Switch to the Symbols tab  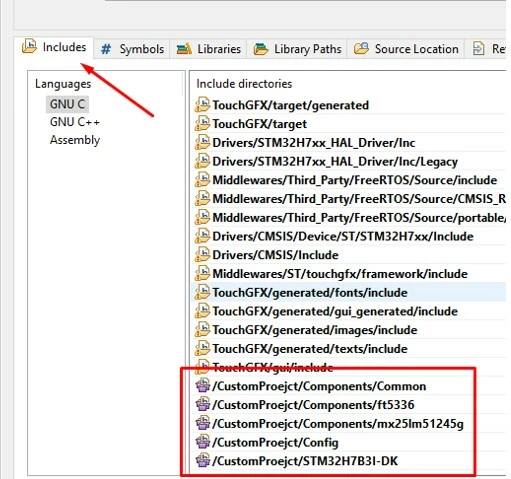tap(132, 49)
